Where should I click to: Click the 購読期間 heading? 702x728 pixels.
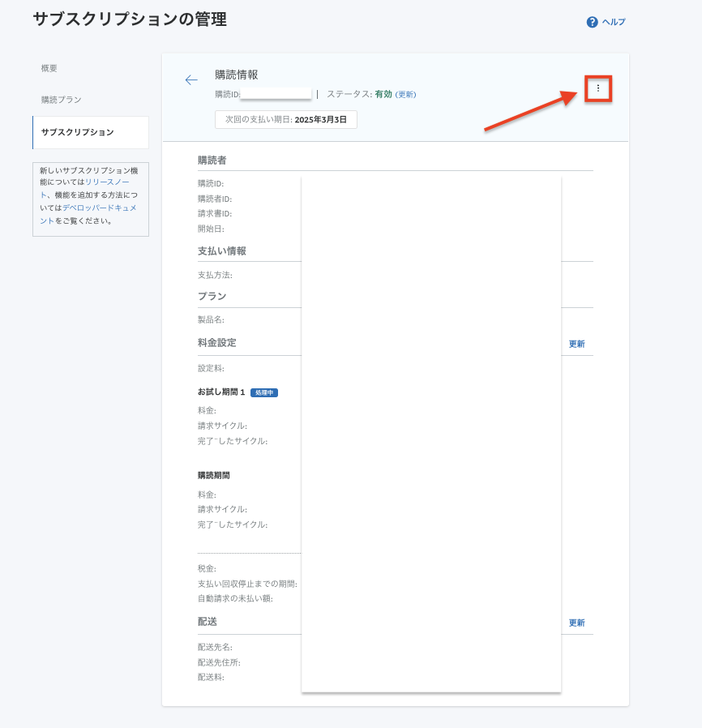coord(214,475)
